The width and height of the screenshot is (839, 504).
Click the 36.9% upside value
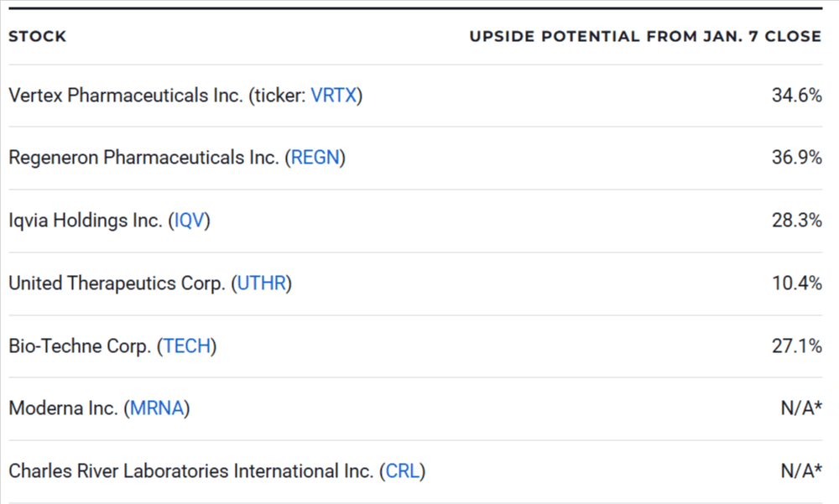tap(796, 158)
